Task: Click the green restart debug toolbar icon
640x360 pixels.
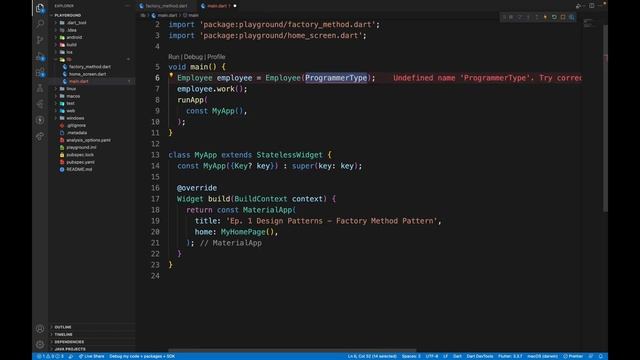Action: coord(554,17)
